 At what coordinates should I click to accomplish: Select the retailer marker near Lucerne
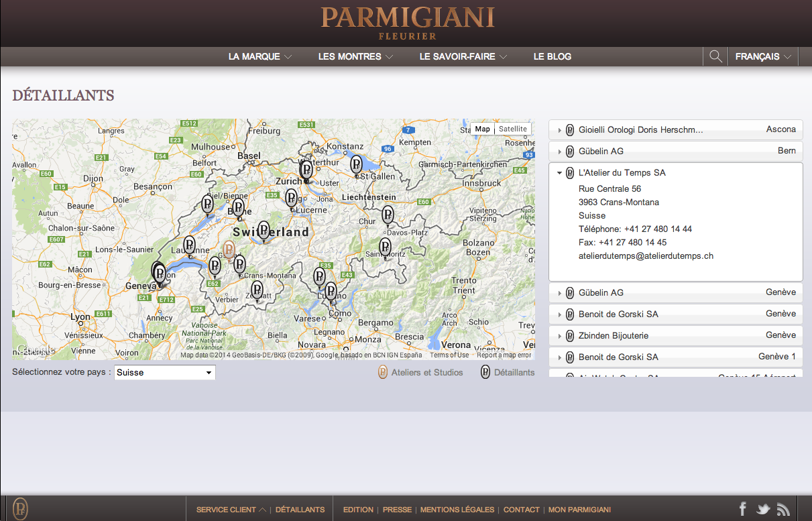click(291, 198)
